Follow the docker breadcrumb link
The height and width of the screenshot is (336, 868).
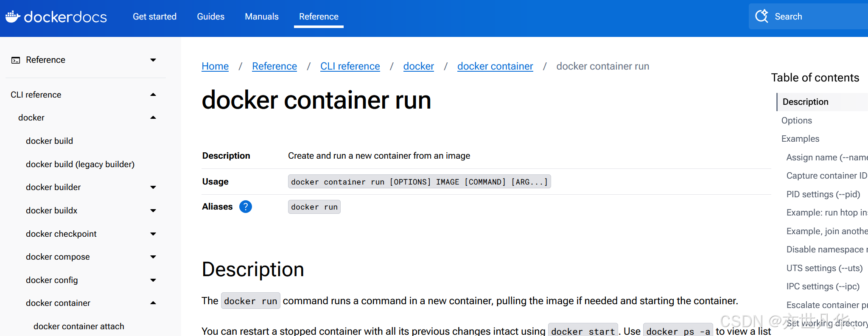[x=419, y=66]
